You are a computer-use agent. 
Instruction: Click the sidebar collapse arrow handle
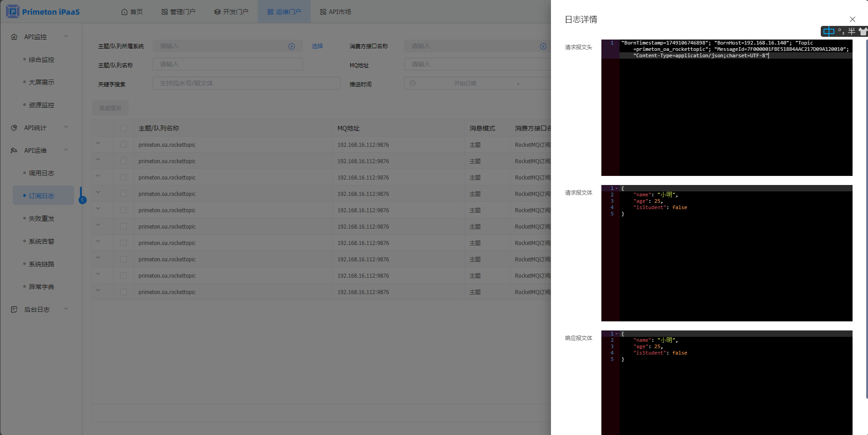[83, 200]
